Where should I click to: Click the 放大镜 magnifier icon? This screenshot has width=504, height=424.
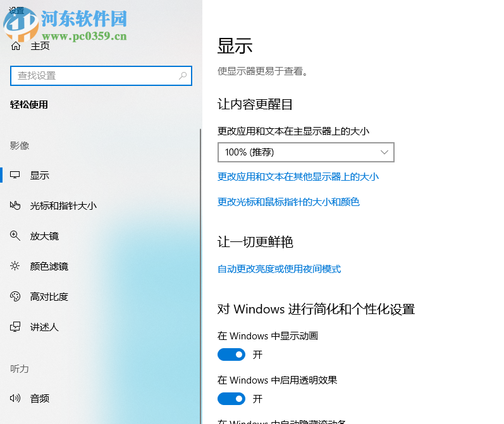[15, 236]
